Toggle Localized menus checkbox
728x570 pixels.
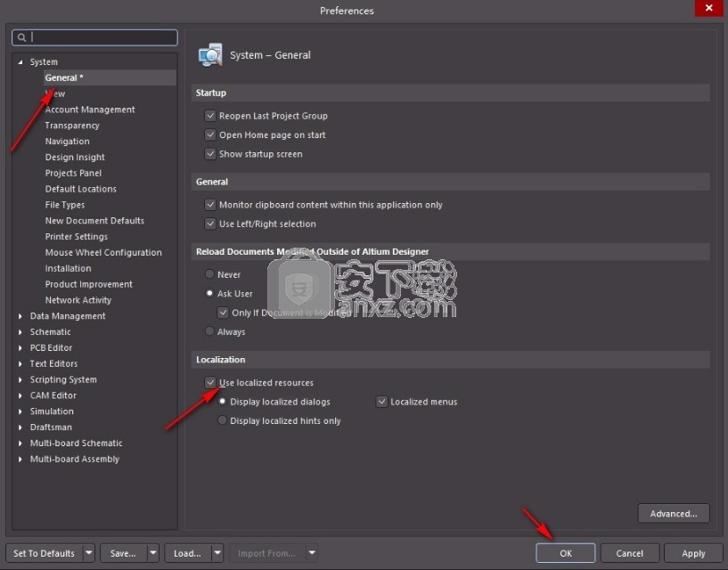(381, 402)
